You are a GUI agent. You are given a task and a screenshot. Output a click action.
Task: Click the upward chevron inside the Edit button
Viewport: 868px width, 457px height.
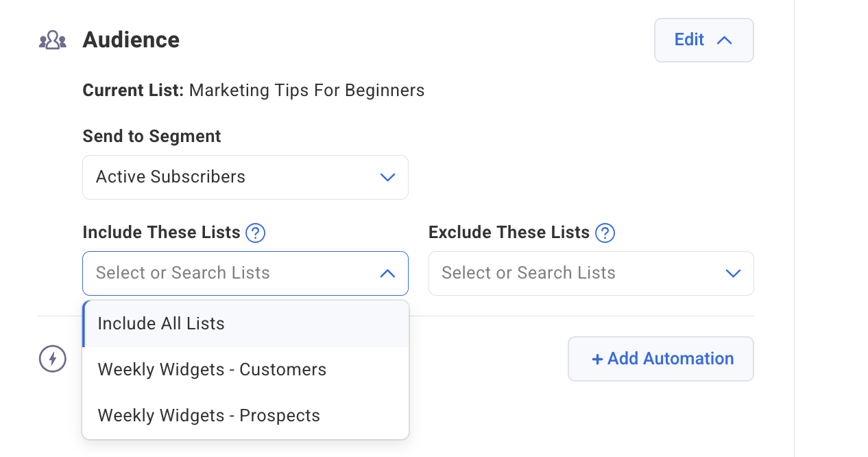[x=724, y=40]
